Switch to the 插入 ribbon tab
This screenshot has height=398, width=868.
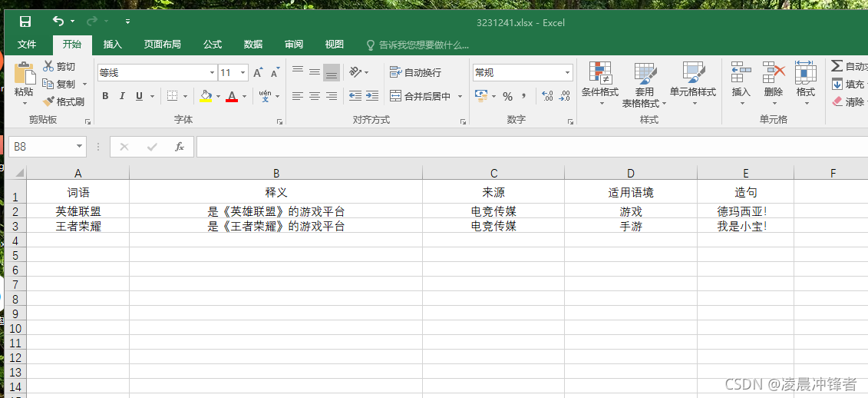pyautogui.click(x=112, y=45)
